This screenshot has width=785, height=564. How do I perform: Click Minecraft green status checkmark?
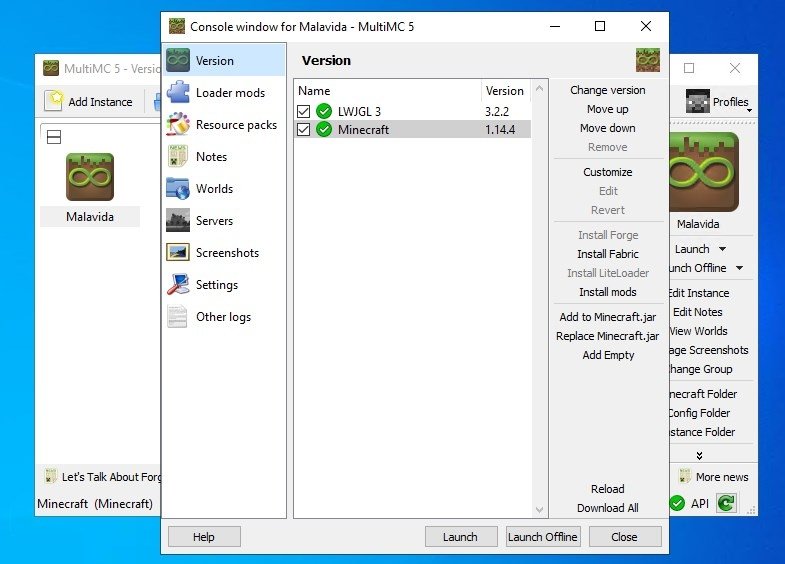pos(324,130)
